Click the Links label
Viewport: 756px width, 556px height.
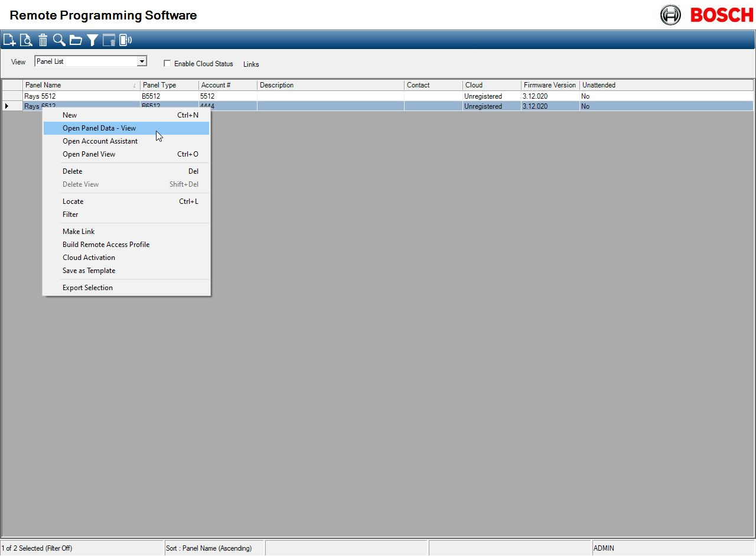(x=251, y=64)
